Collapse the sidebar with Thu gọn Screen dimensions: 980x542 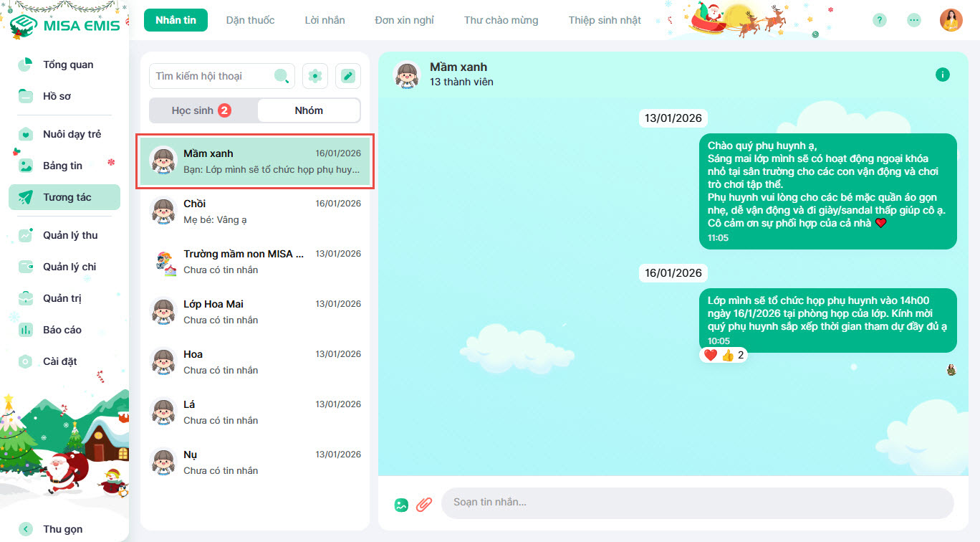click(62, 529)
